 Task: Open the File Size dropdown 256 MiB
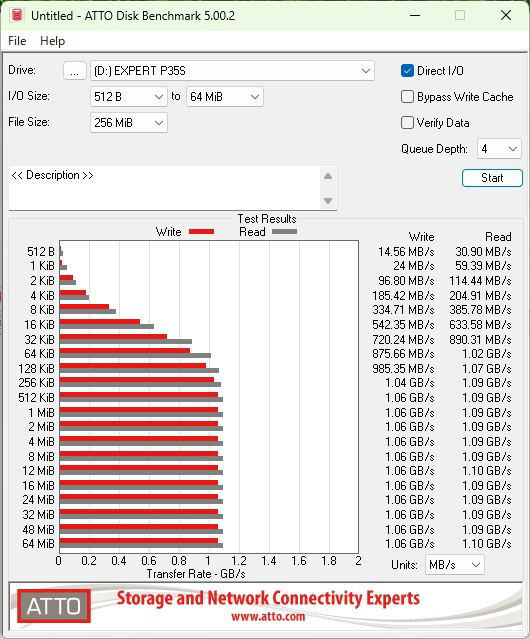point(129,123)
